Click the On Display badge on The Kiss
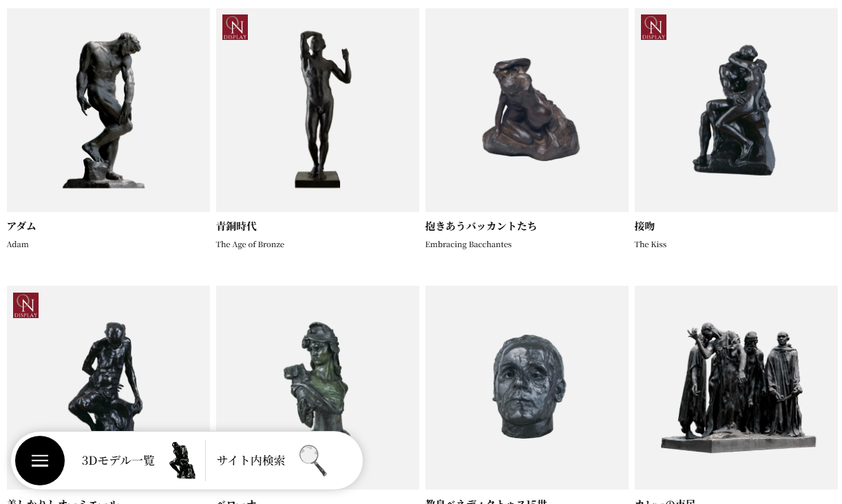This screenshot has height=504, width=842. click(653, 28)
